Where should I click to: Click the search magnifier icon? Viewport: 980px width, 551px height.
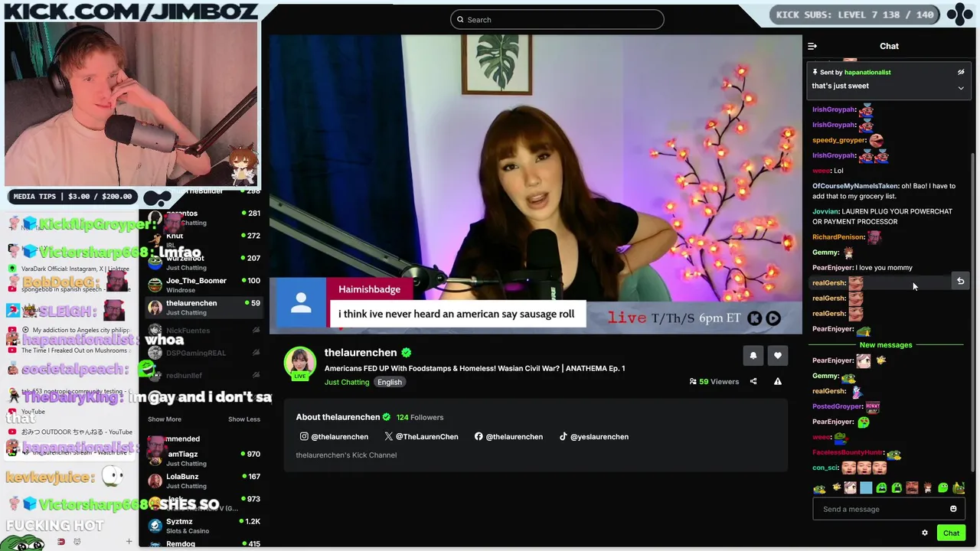[460, 19]
